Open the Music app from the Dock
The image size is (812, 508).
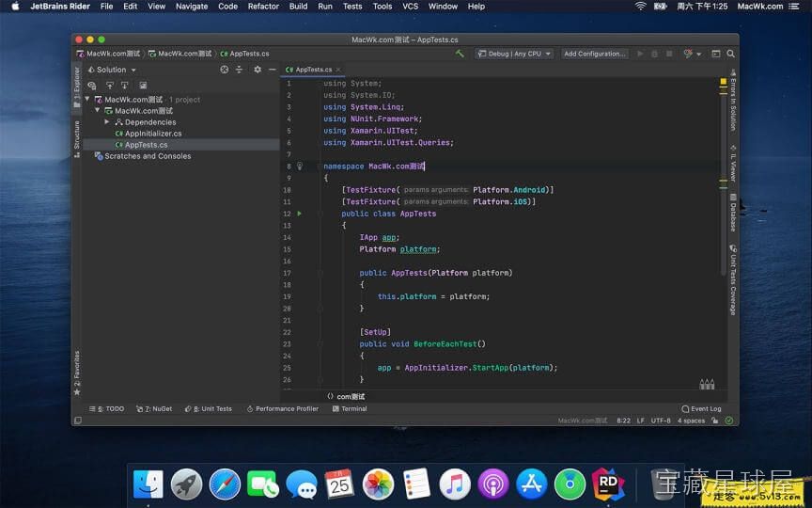[x=455, y=484]
